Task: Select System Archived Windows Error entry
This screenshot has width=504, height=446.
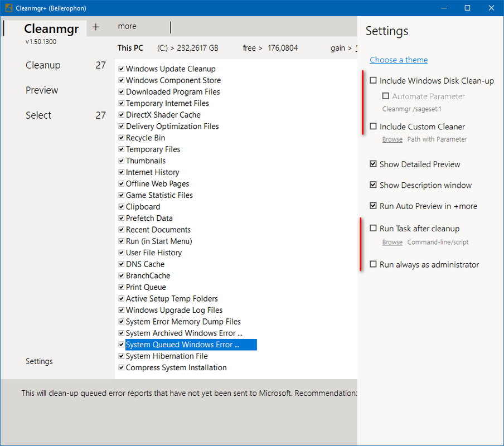Action: point(184,333)
